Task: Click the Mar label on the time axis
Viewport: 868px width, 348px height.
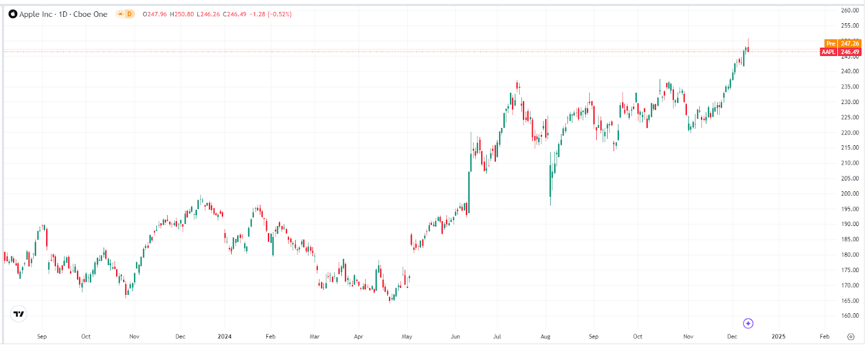Action: [x=315, y=337]
